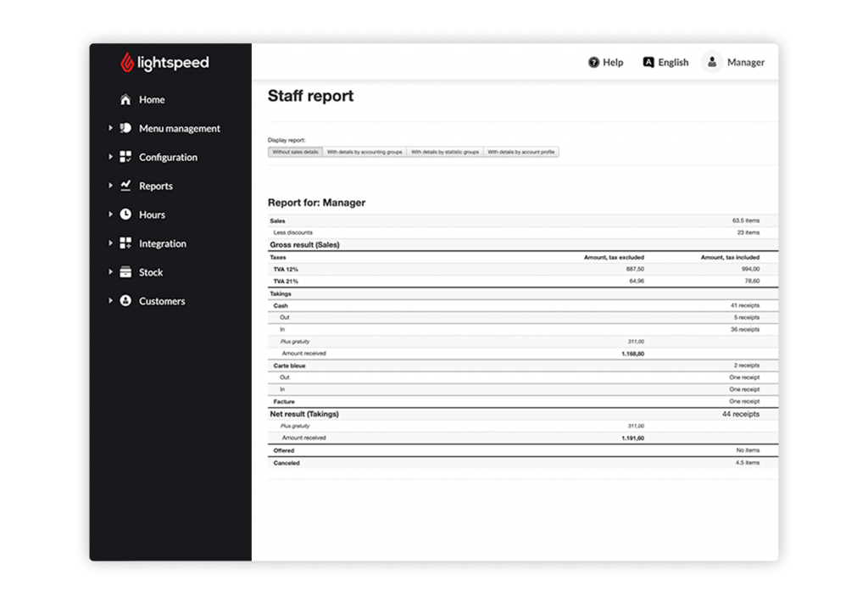Switch on details by statistic groups
The image size is (868, 608).
tap(445, 152)
